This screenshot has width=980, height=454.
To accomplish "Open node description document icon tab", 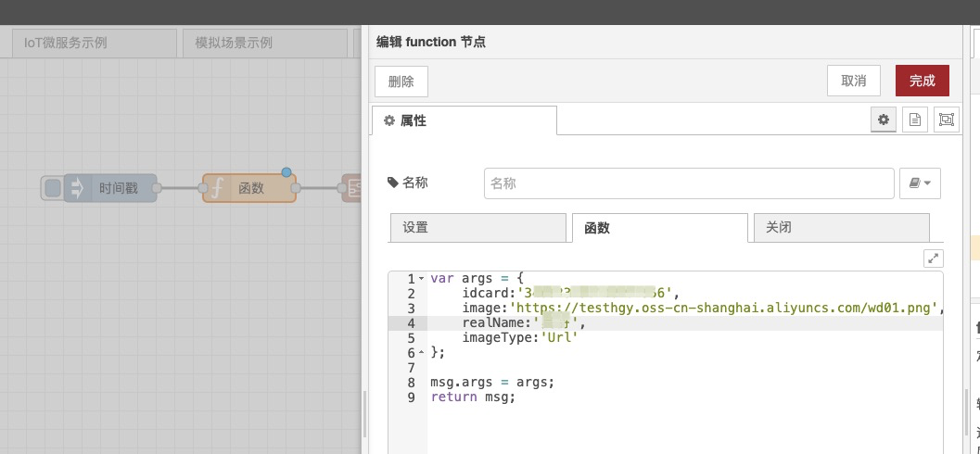I will [x=914, y=120].
